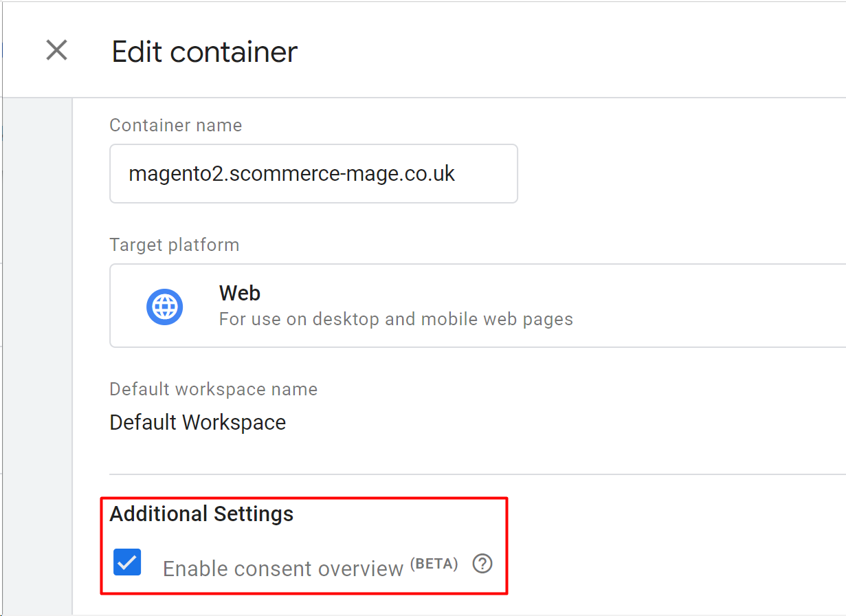Close the Edit container panel
The height and width of the screenshot is (616, 846).
[56, 50]
